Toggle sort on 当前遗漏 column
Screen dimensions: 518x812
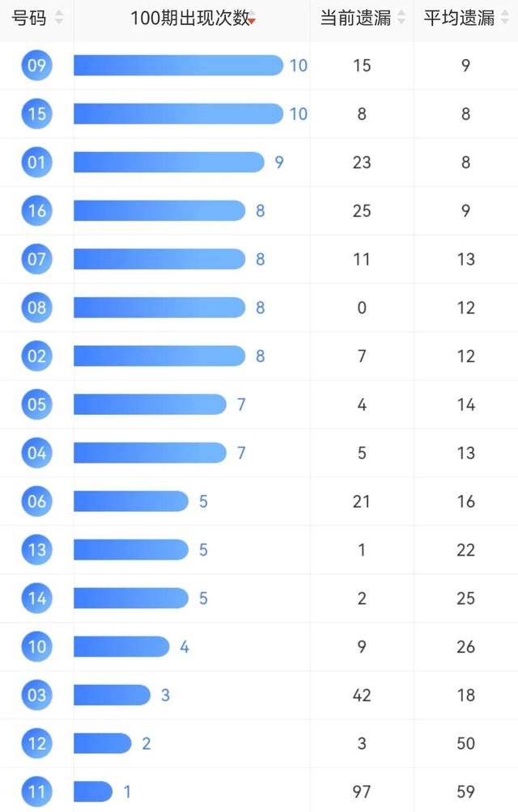(401, 18)
